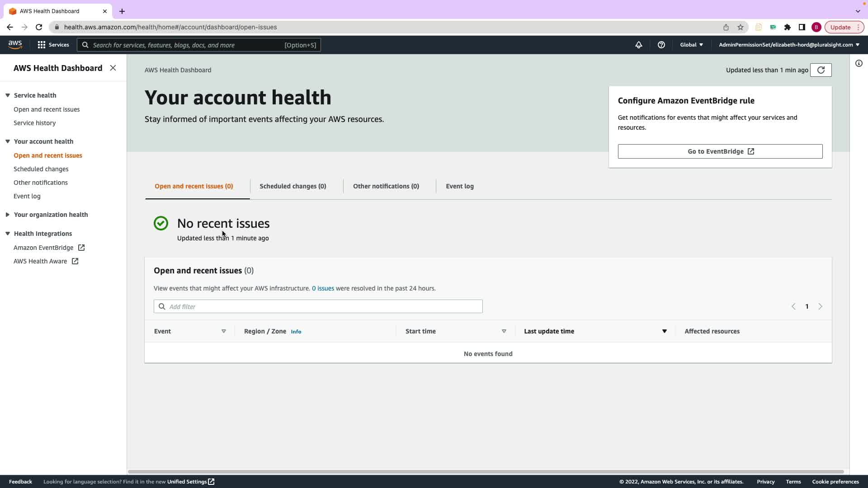Open the Global region dropdown

point(691,45)
